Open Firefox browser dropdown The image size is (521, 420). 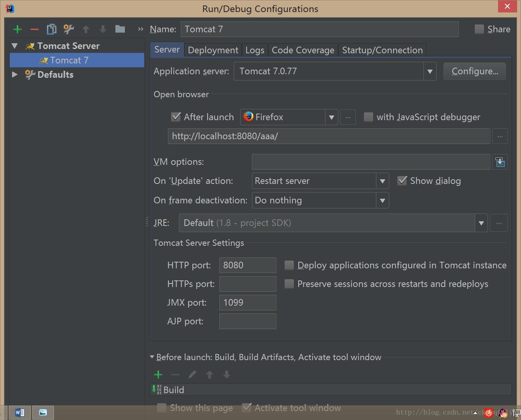(x=331, y=117)
